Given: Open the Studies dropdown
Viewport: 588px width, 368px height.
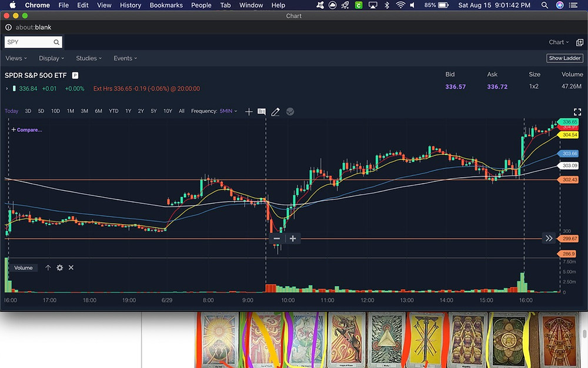Looking at the screenshot, I should [89, 58].
